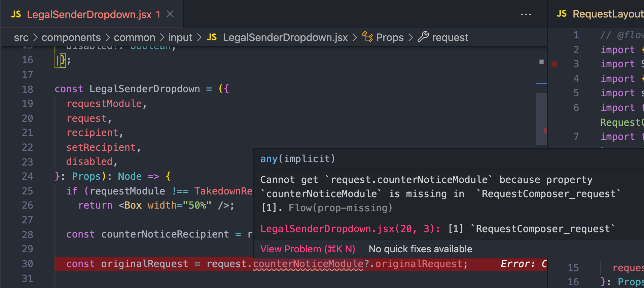This screenshot has width=644, height=288.
Task: Open the editor More Actions ellipsis menu
Action: click(x=526, y=14)
